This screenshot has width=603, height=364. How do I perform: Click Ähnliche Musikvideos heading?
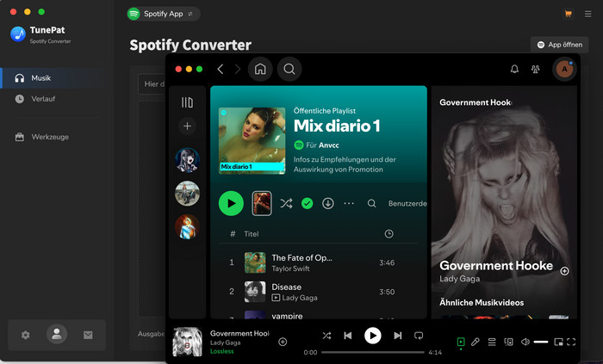coord(482,303)
